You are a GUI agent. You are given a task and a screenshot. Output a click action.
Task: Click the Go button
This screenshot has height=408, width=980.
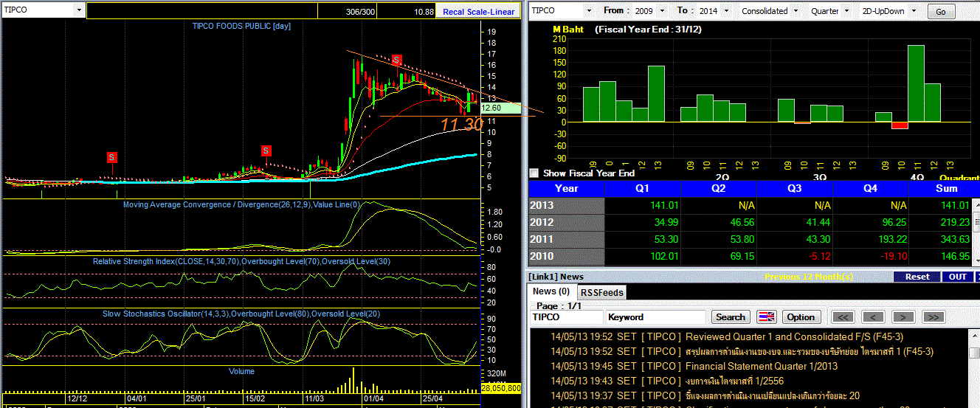coord(941,12)
